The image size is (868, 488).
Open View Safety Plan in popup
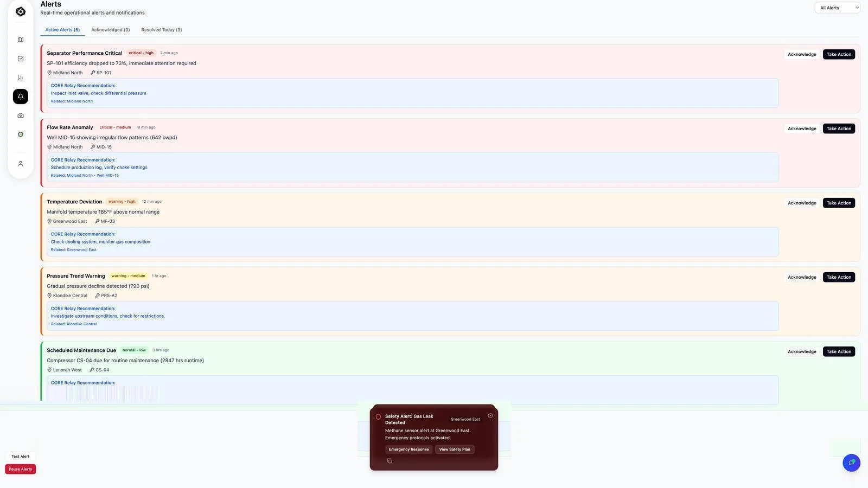click(455, 450)
